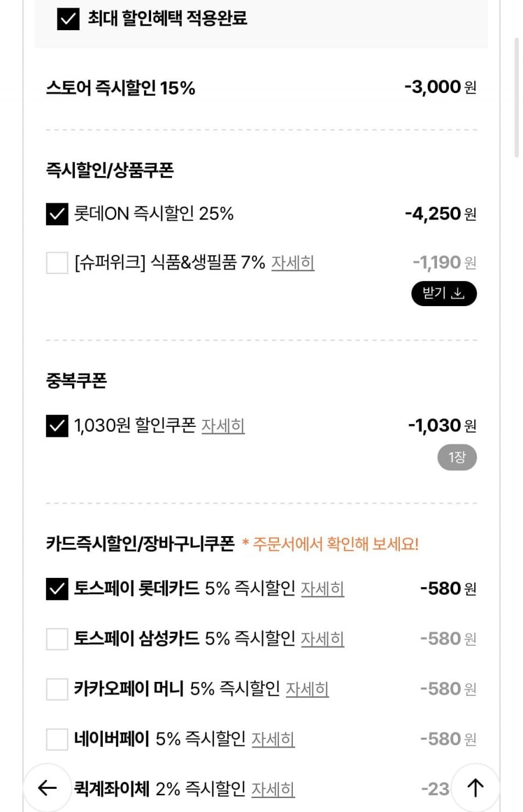
Task: Tap the 1장 coupon count badge
Action: pyautogui.click(x=457, y=458)
